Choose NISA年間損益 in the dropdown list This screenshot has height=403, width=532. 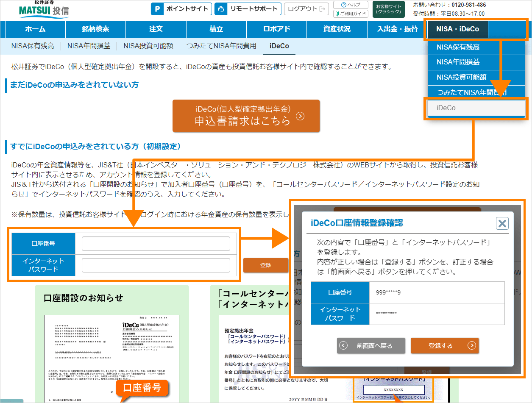click(x=476, y=62)
